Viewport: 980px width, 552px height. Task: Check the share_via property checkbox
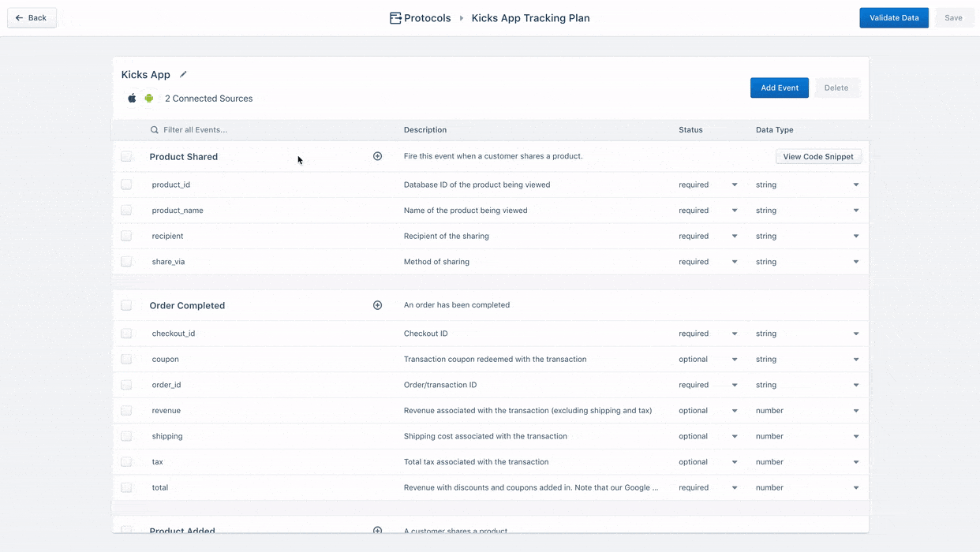tap(126, 262)
